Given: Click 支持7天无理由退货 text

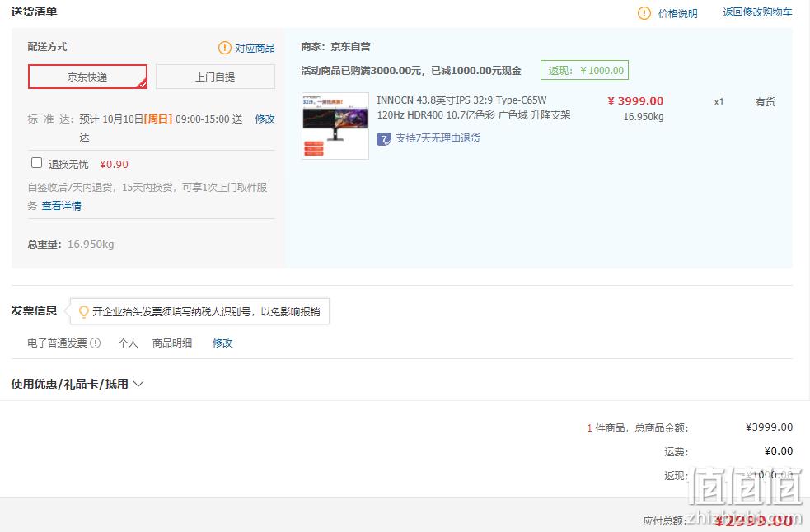Looking at the screenshot, I should tap(438, 138).
